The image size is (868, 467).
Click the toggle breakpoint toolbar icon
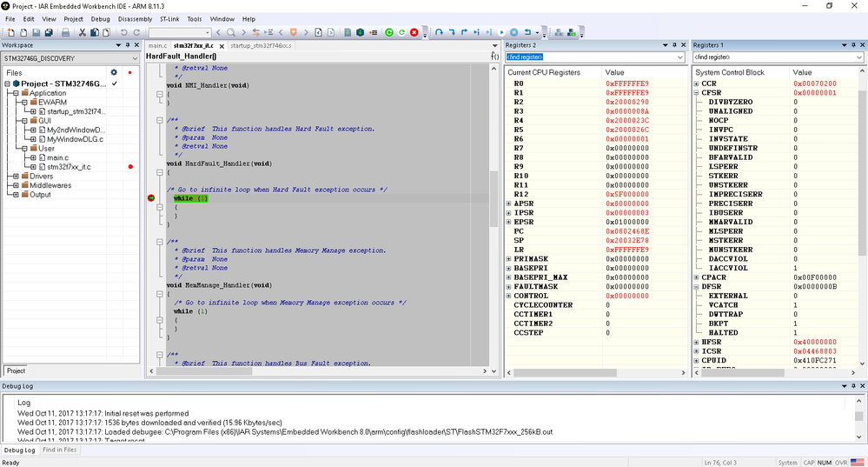point(373,33)
